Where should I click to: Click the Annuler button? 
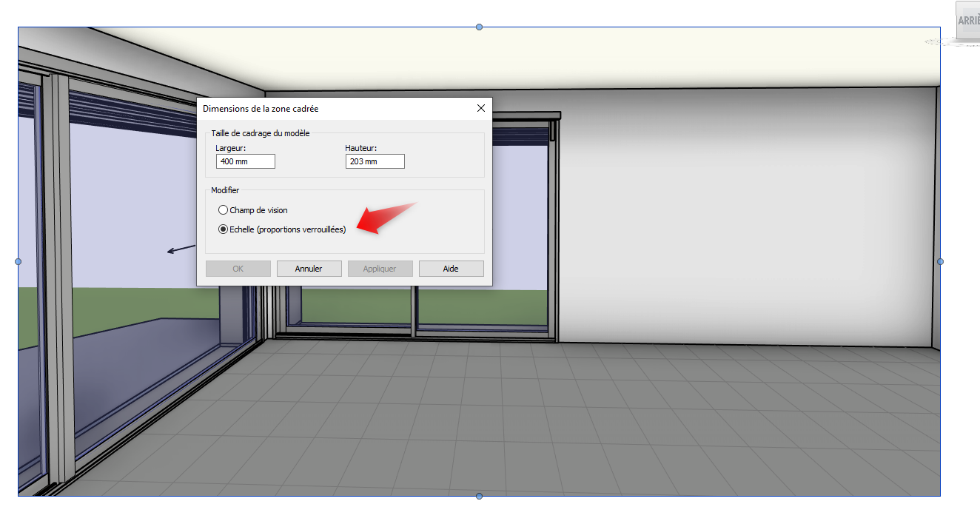[x=309, y=269]
